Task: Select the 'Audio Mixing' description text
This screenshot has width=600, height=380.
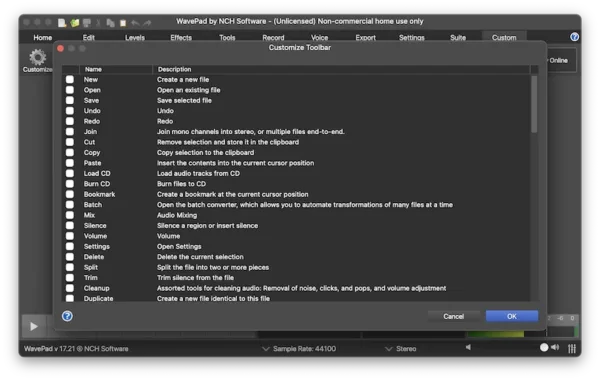Action: coord(177,215)
